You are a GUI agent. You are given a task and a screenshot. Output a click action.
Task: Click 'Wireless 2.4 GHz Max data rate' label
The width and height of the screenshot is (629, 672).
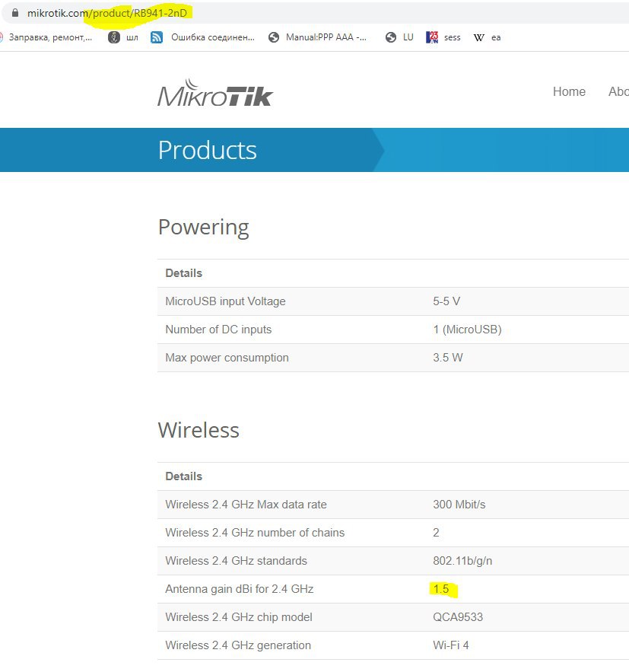(x=246, y=505)
